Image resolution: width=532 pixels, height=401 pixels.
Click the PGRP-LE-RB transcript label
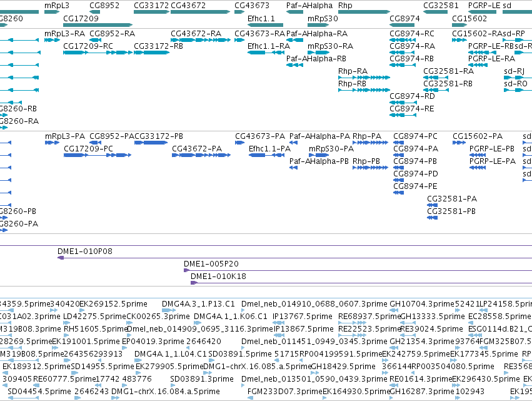491,46
